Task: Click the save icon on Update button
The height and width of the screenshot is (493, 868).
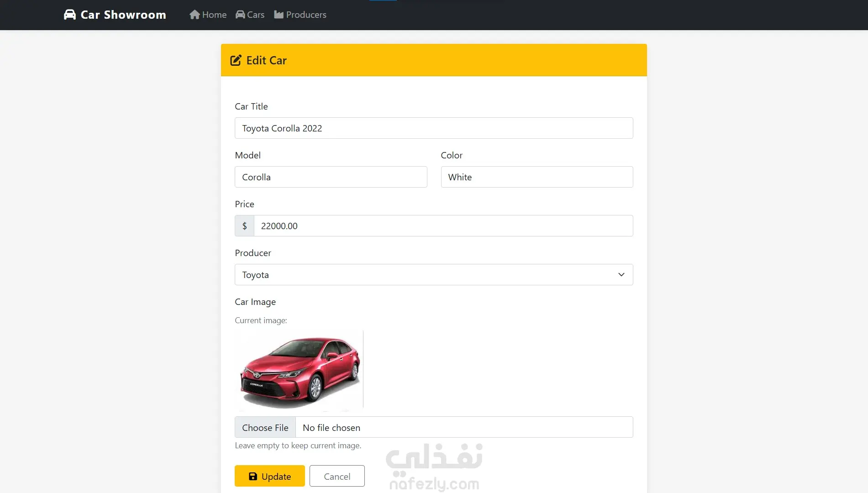Action: [x=253, y=477]
